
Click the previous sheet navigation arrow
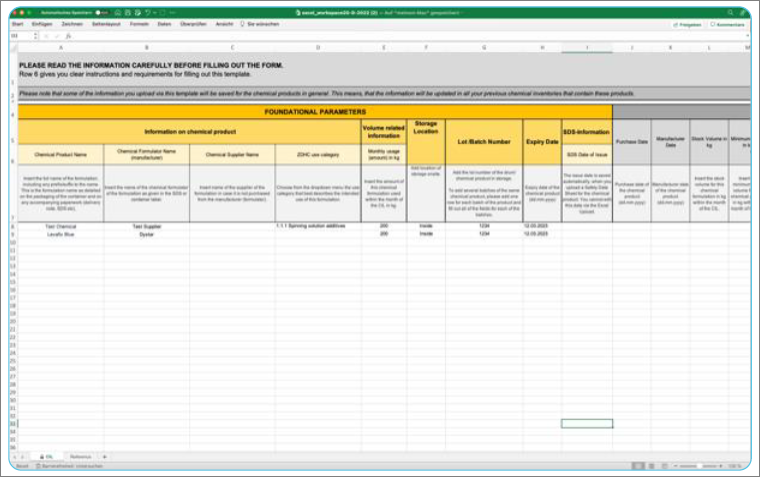click(x=15, y=457)
